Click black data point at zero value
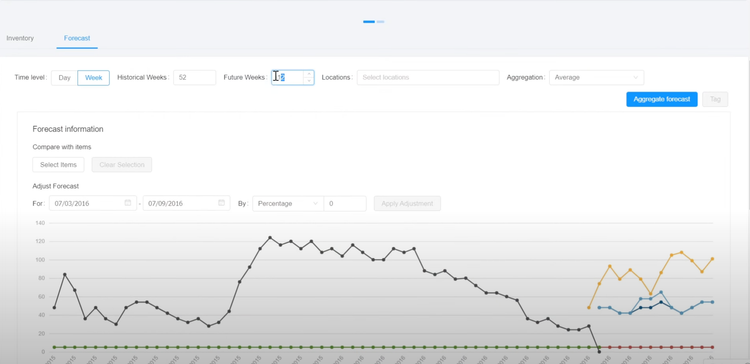The image size is (750, 364). 599,352
